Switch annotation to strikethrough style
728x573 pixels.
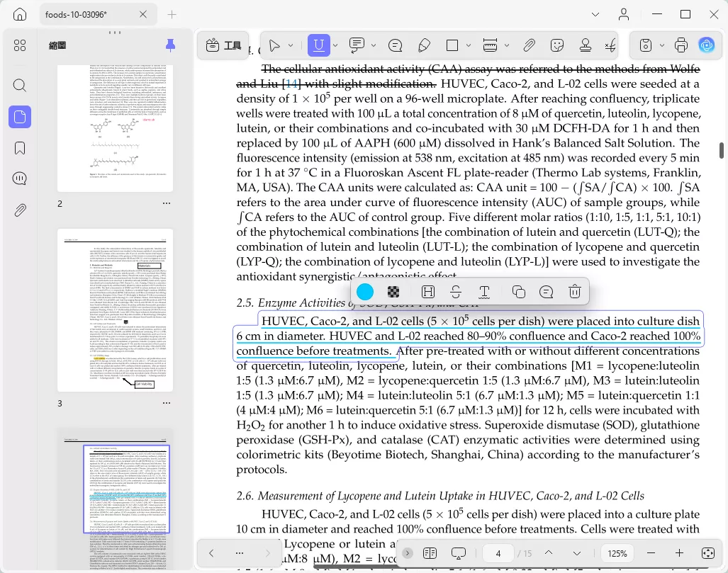click(456, 292)
